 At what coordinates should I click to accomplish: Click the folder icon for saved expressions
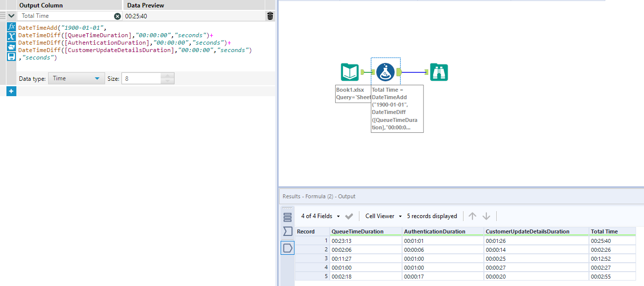pos(11,47)
